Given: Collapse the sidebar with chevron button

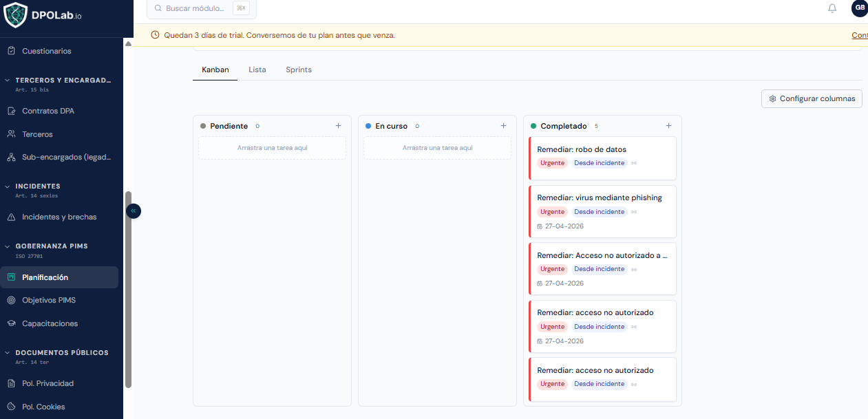Looking at the screenshot, I should (x=134, y=211).
